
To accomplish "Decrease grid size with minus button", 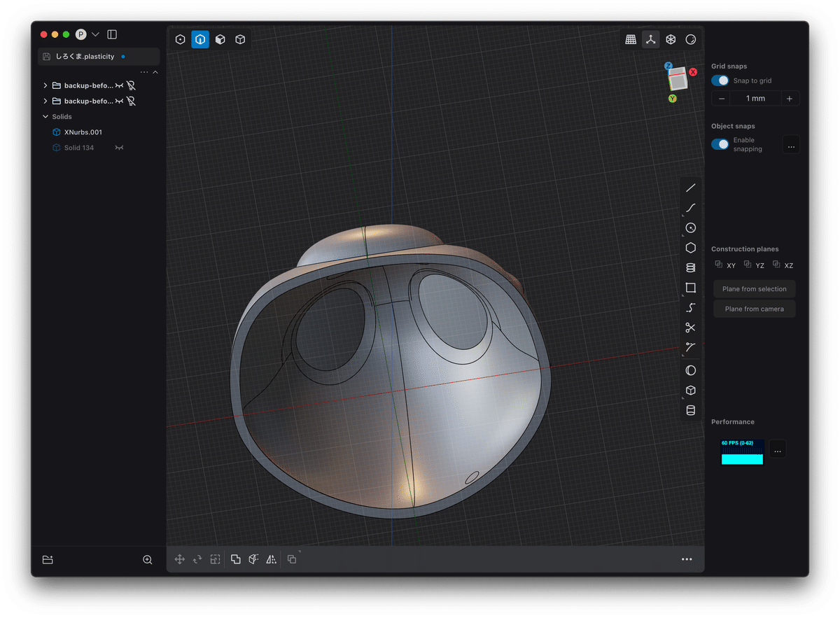I will point(721,99).
